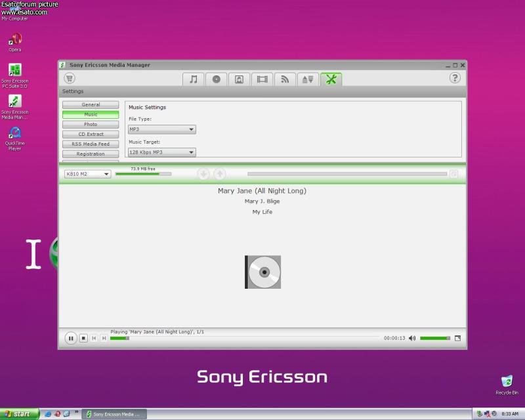Select General settings category
The image size is (525, 420).
point(91,105)
